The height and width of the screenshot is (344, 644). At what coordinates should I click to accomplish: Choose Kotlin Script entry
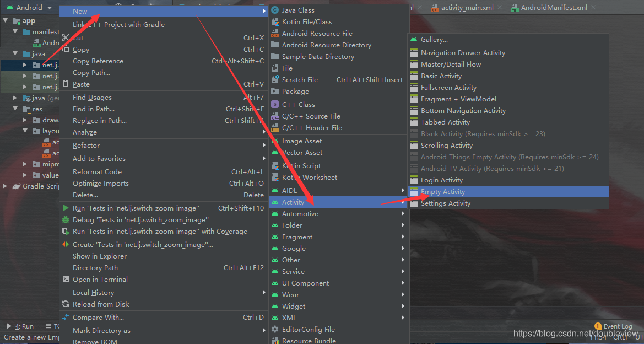[339, 165]
